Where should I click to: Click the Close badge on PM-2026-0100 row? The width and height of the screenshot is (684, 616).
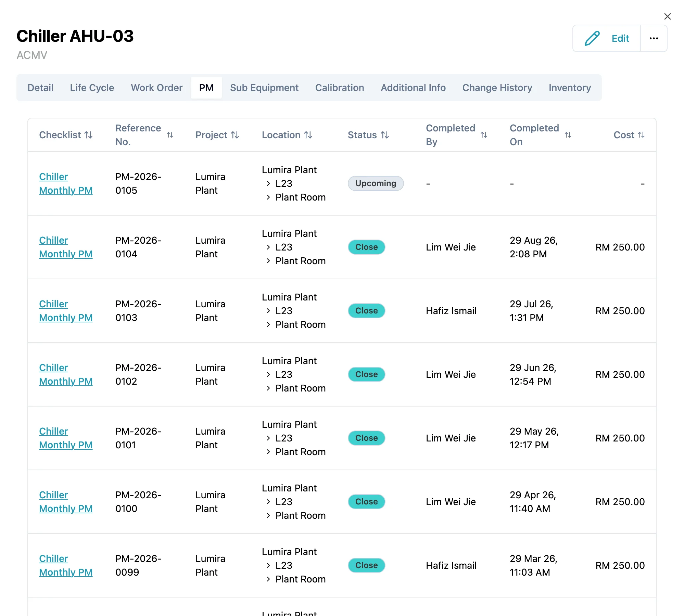(x=366, y=502)
